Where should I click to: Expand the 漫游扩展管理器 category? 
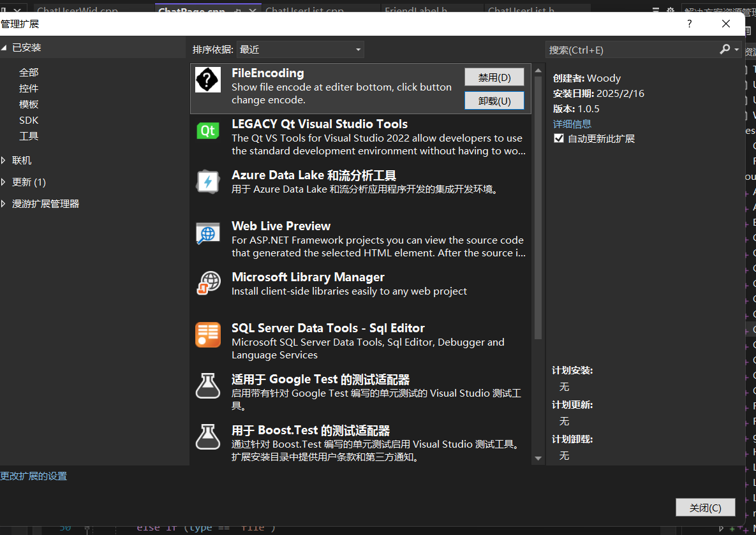point(4,203)
